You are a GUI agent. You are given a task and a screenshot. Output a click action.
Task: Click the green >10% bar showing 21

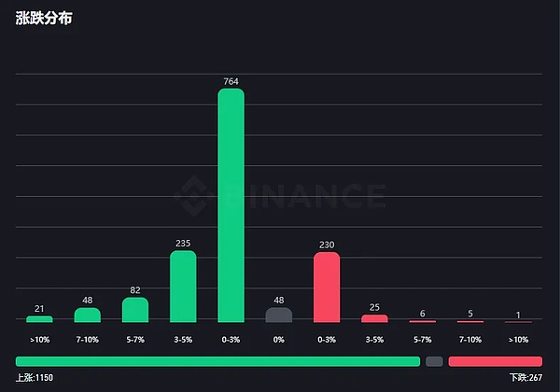click(40, 319)
